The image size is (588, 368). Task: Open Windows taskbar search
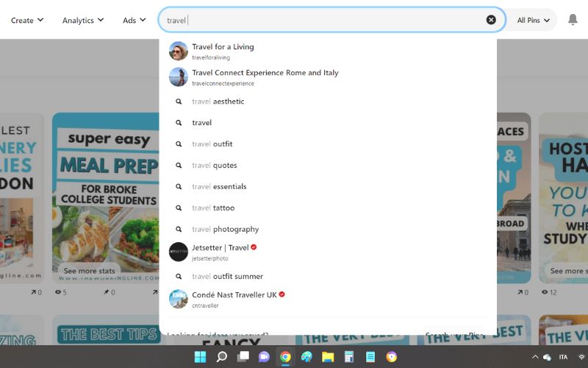coord(222,357)
